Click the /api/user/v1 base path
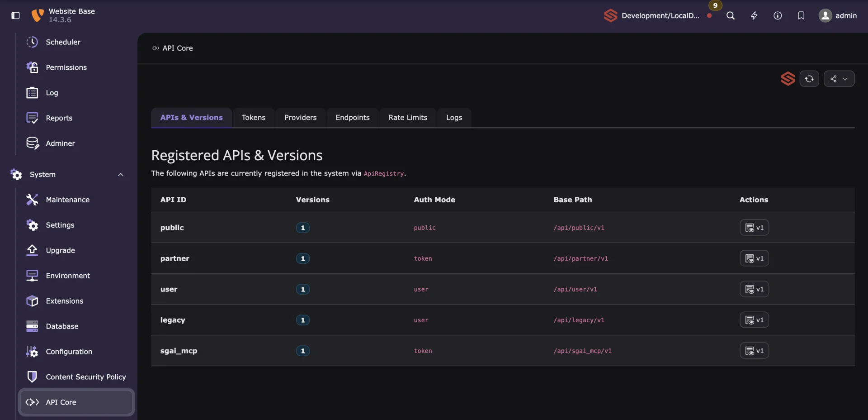The height and width of the screenshot is (420, 868). coord(576,289)
